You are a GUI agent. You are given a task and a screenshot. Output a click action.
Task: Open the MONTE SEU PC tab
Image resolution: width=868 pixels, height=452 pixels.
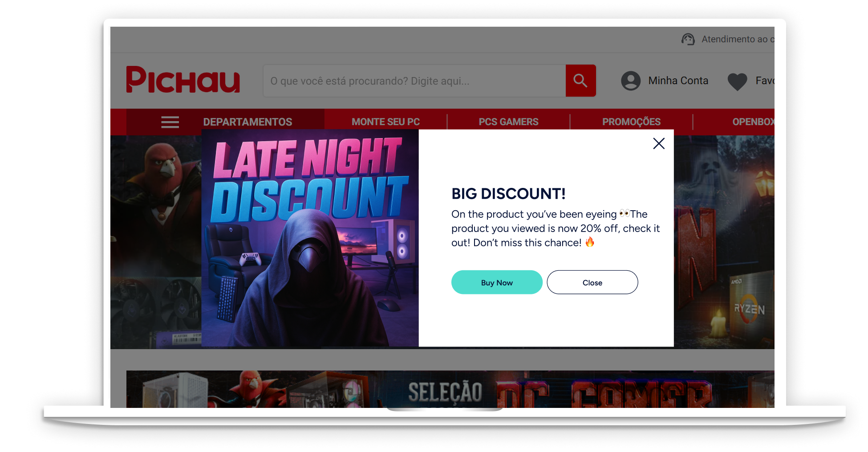385,122
